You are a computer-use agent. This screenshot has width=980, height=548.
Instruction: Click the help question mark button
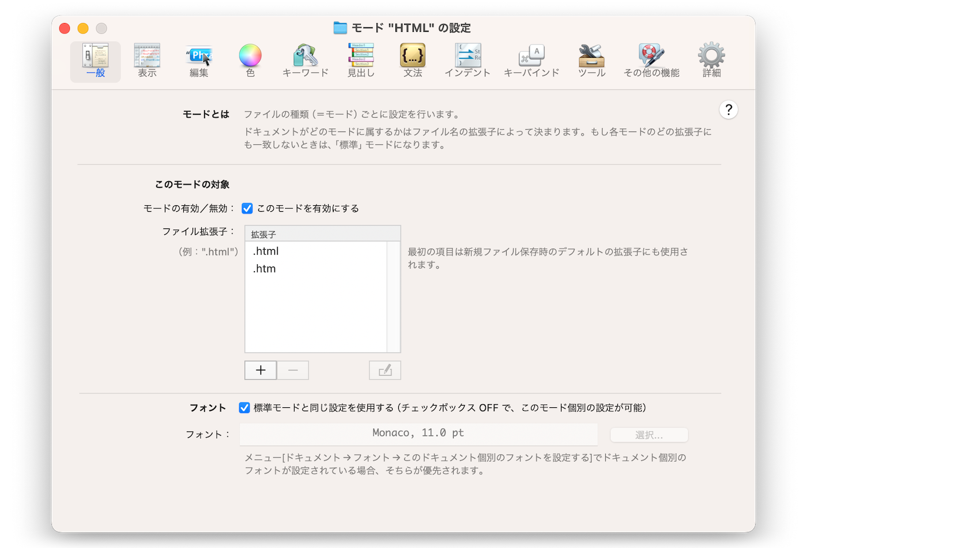click(729, 110)
